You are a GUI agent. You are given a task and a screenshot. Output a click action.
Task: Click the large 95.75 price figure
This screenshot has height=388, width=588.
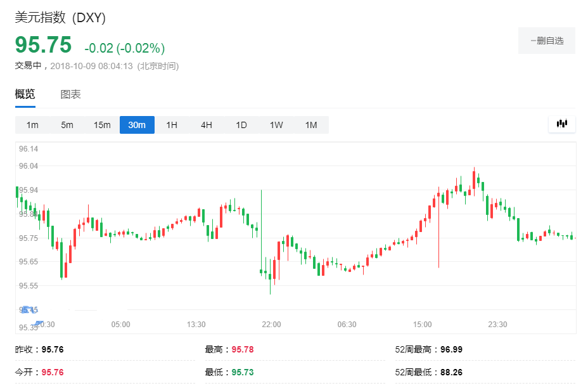(x=43, y=45)
